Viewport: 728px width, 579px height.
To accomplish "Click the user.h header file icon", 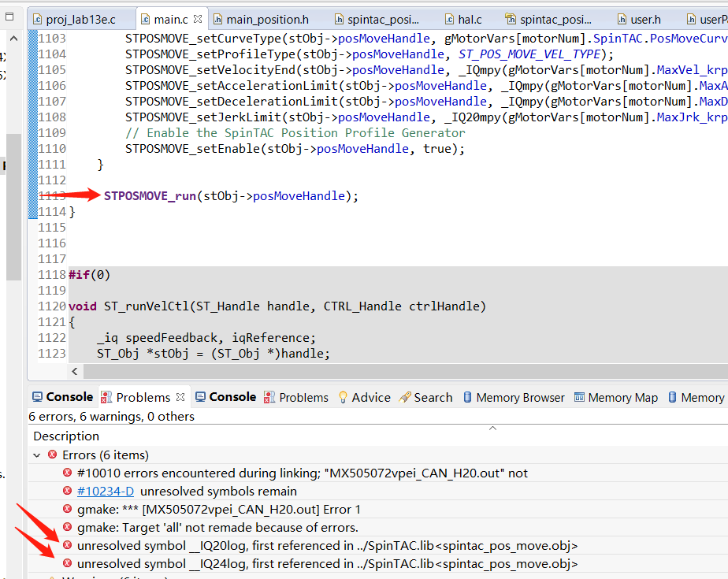I will click(622, 19).
